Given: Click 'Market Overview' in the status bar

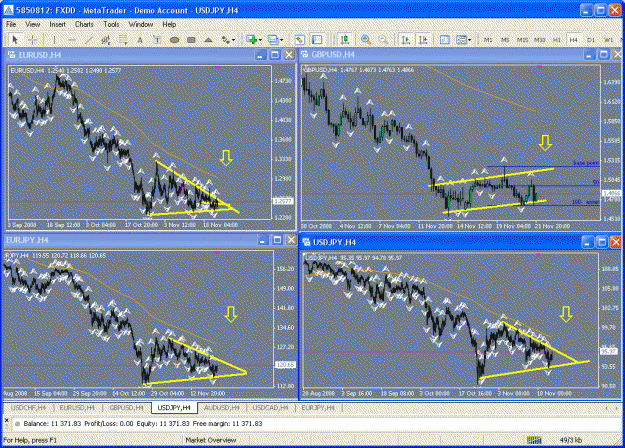Looking at the screenshot, I should click(x=211, y=440).
